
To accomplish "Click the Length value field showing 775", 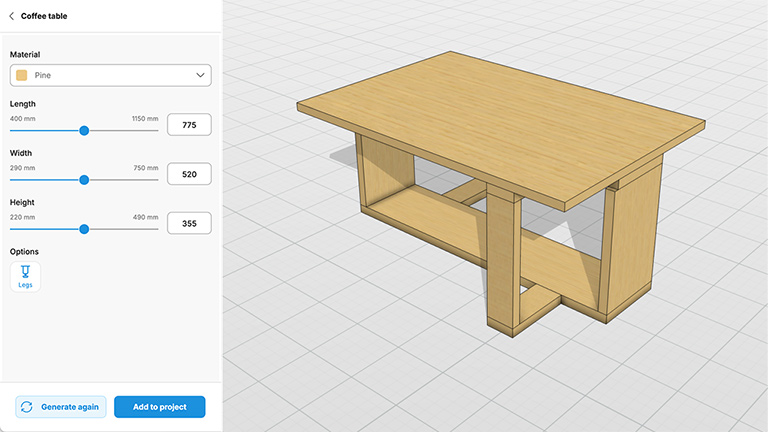I will tap(189, 125).
